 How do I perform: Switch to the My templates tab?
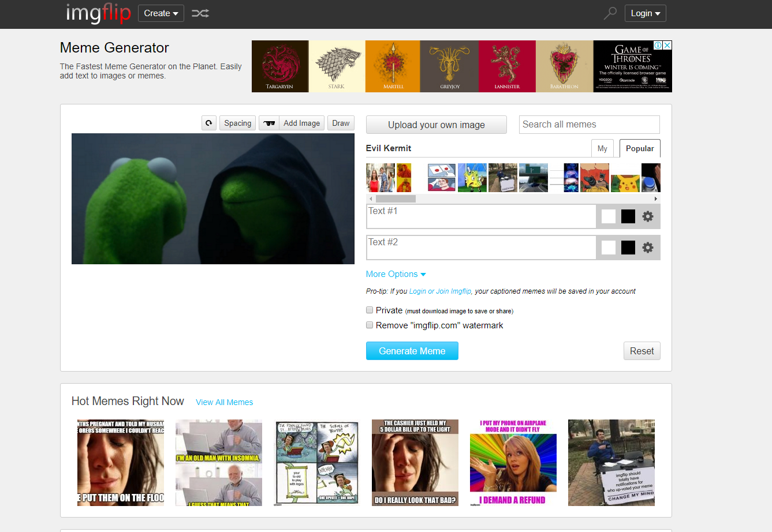(x=602, y=148)
